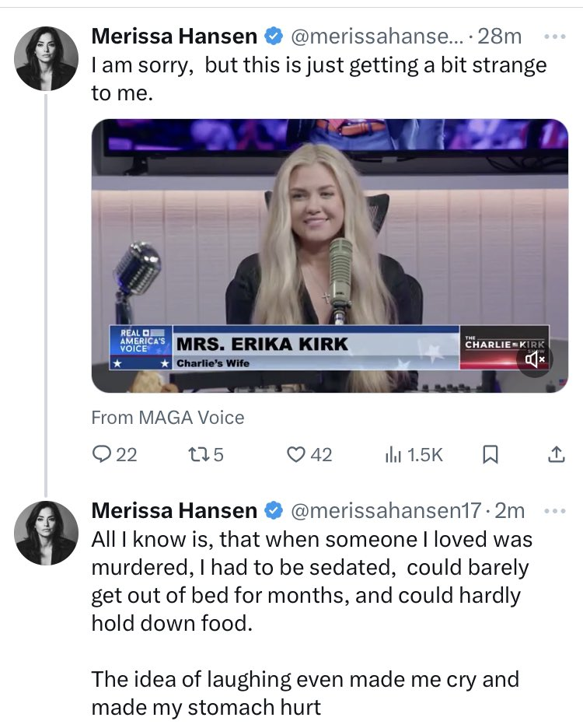Repost the first tweet via retweet icon
The image size is (583, 728).
tap(201, 455)
